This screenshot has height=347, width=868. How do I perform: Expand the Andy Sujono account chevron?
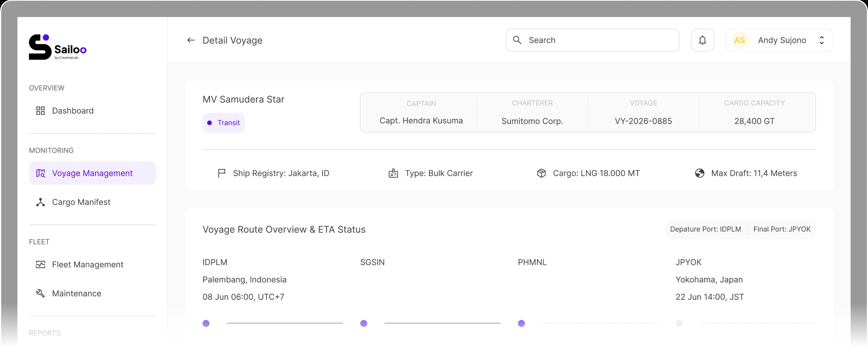tap(822, 40)
